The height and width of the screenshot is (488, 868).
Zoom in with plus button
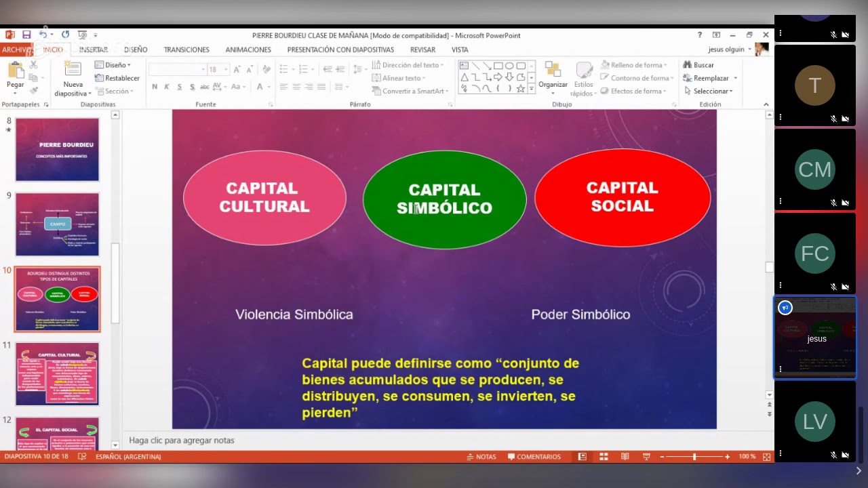pos(728,457)
